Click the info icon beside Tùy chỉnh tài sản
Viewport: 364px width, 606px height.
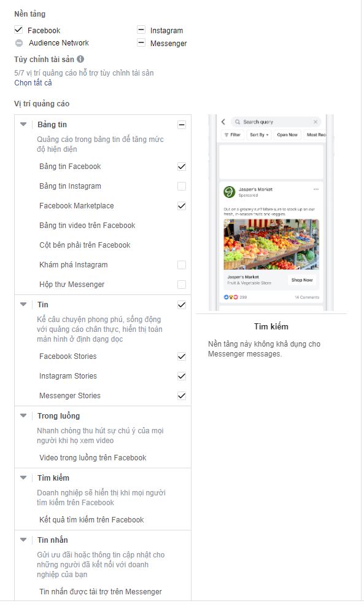click(80, 59)
